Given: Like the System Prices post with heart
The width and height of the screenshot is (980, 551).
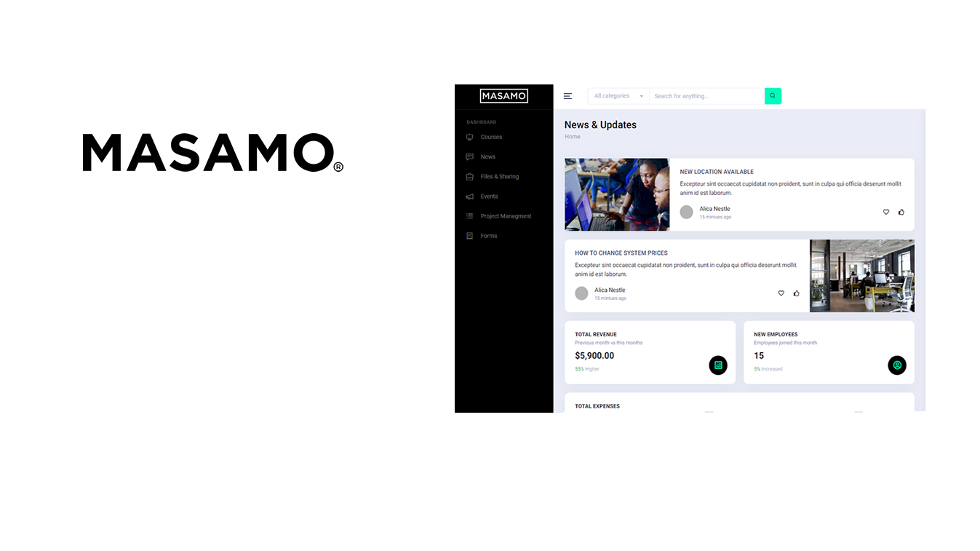Looking at the screenshot, I should (781, 293).
